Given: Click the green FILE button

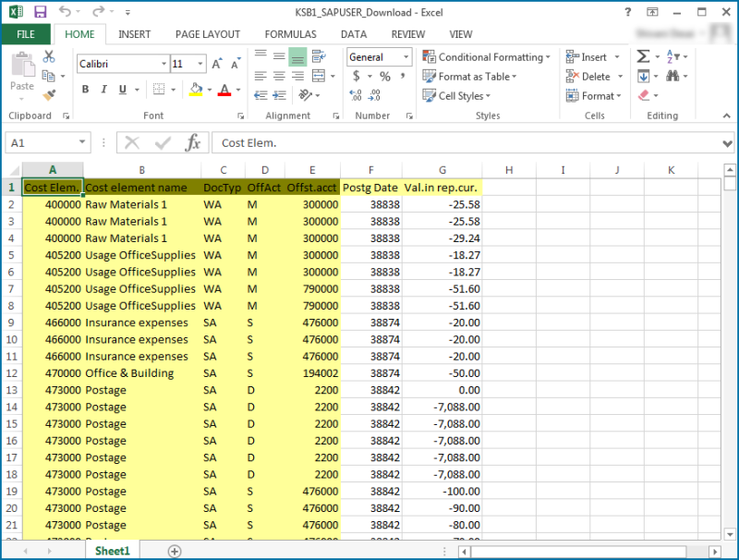Looking at the screenshot, I should click(26, 34).
